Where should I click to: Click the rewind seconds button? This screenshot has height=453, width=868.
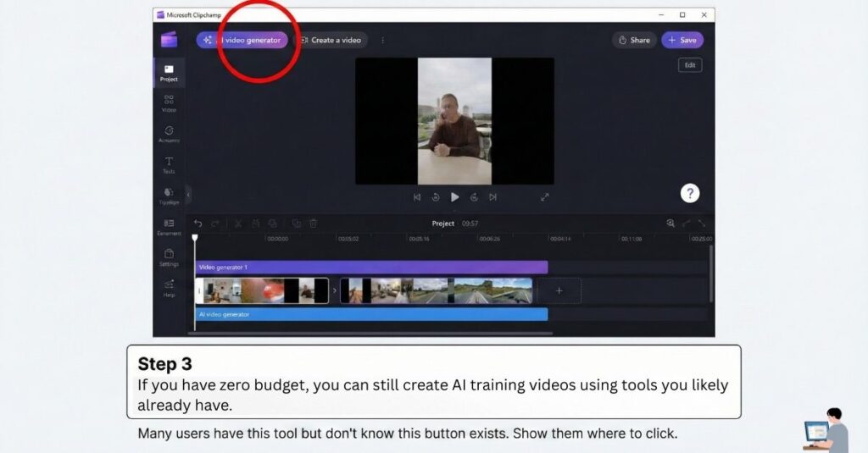pos(436,197)
